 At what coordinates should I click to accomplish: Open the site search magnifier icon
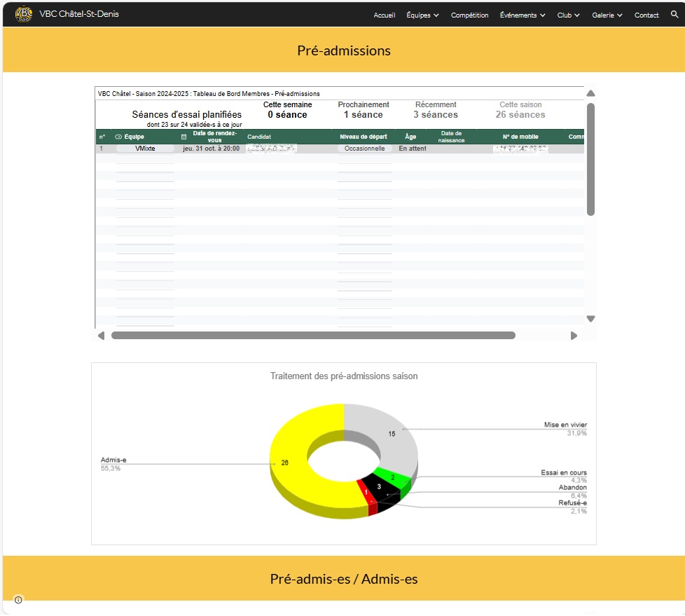pos(674,15)
